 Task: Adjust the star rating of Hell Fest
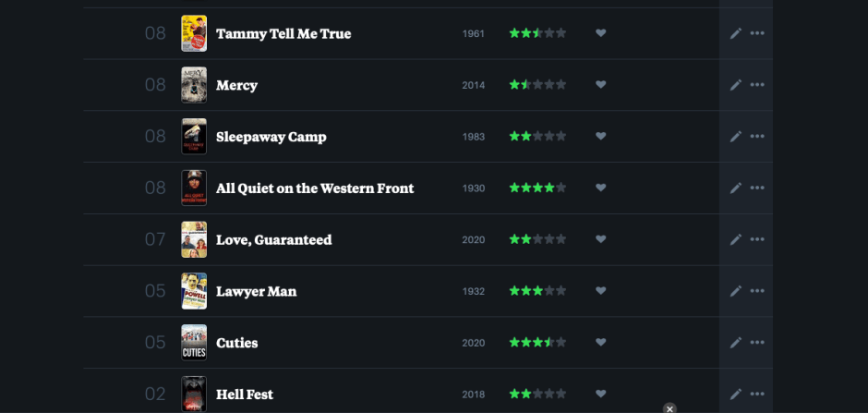pos(537,395)
